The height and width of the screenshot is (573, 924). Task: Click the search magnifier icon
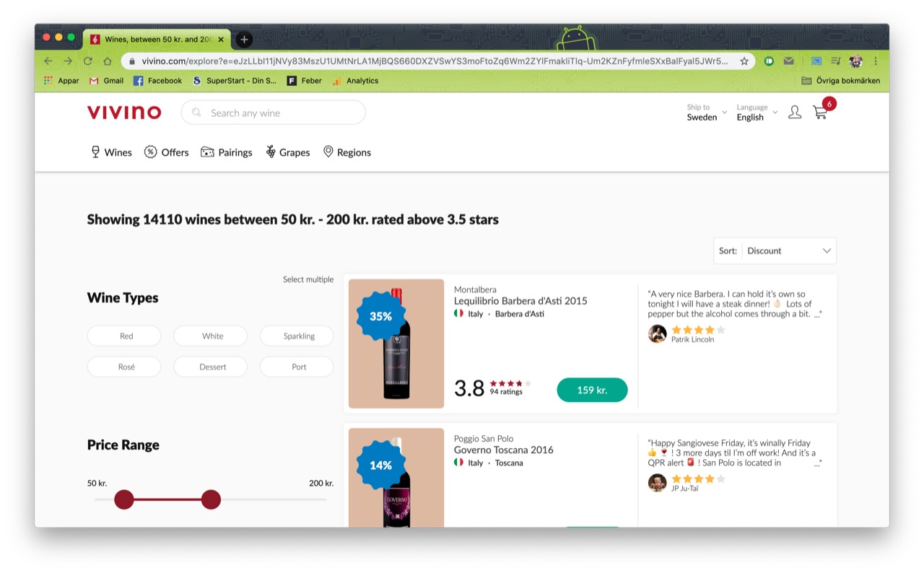click(x=196, y=113)
